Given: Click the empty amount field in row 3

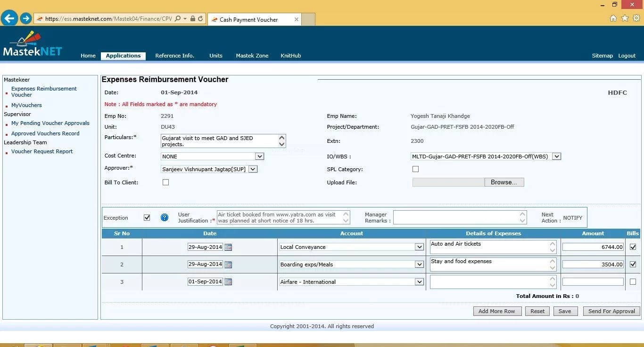Looking at the screenshot, I should tap(593, 282).
